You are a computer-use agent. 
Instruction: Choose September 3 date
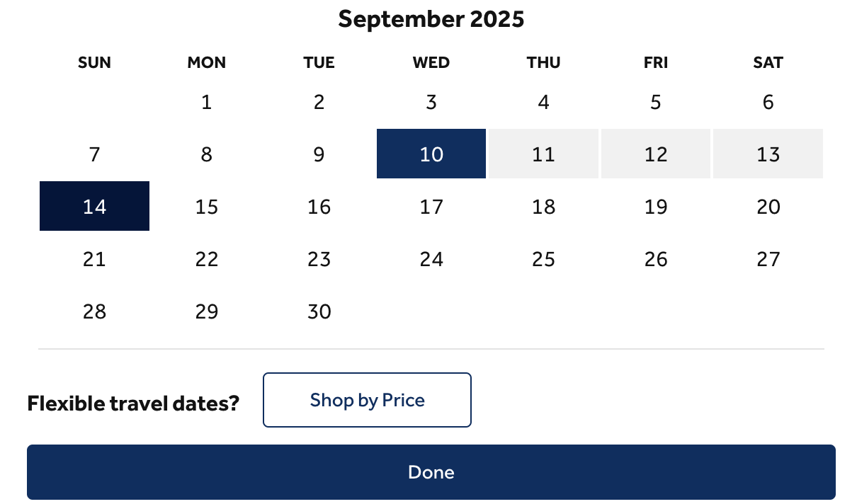(x=431, y=102)
